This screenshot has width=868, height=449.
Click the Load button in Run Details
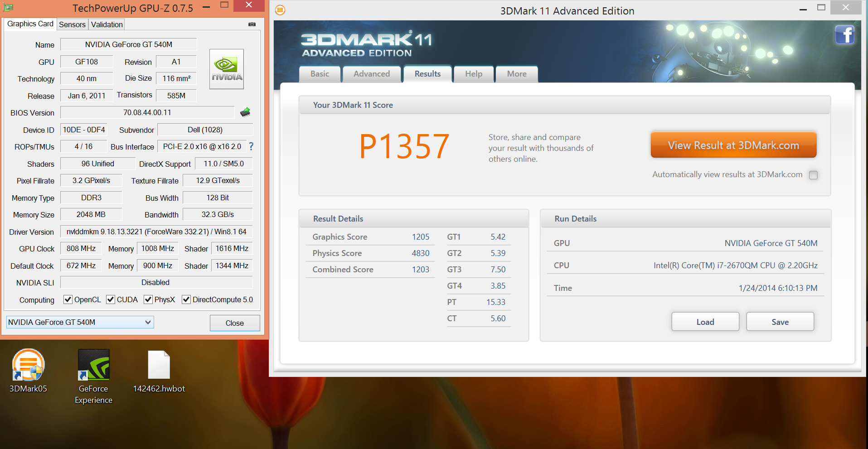(x=705, y=322)
